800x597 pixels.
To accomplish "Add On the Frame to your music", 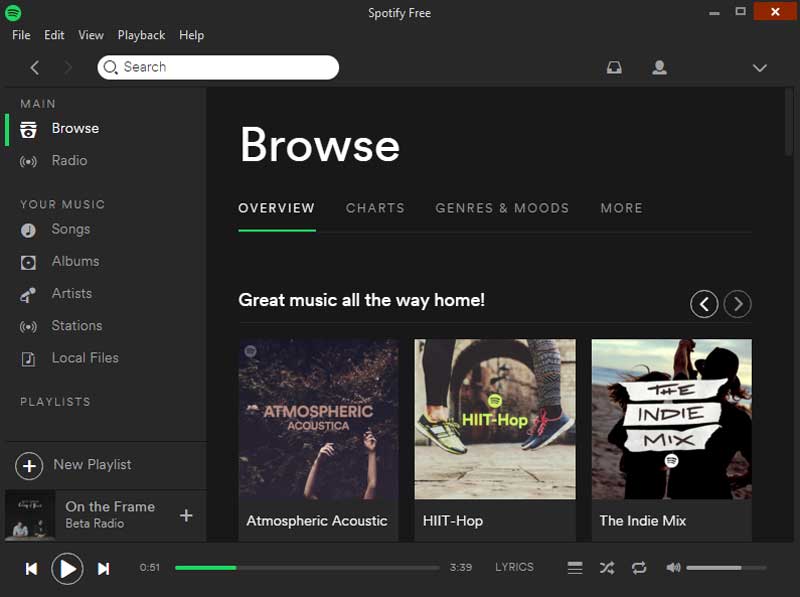I will pos(186,515).
